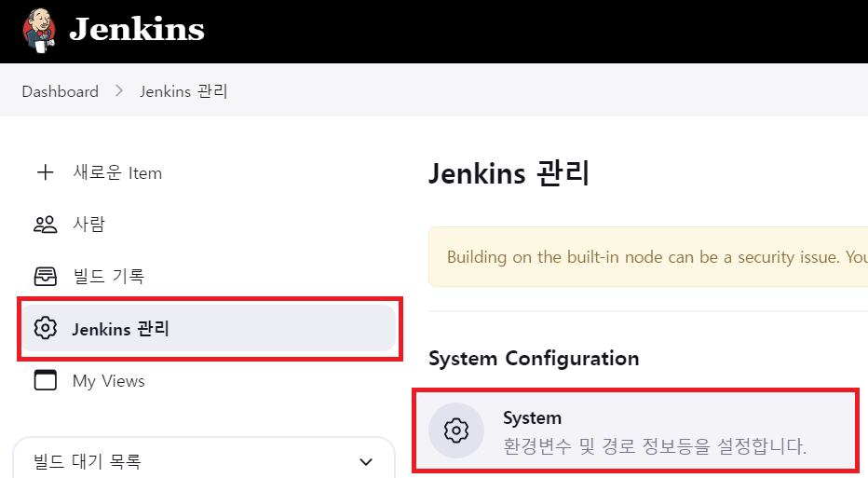The width and height of the screenshot is (868, 478).
Task: Expand the breadcrumb chevron after Dashboard
Action: (x=119, y=90)
